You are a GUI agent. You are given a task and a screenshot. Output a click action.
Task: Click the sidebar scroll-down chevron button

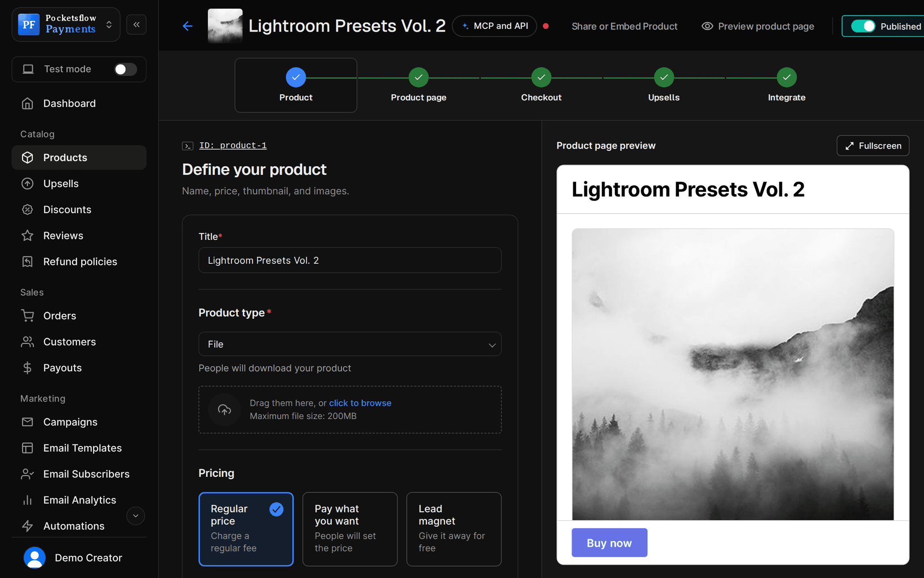click(x=135, y=516)
